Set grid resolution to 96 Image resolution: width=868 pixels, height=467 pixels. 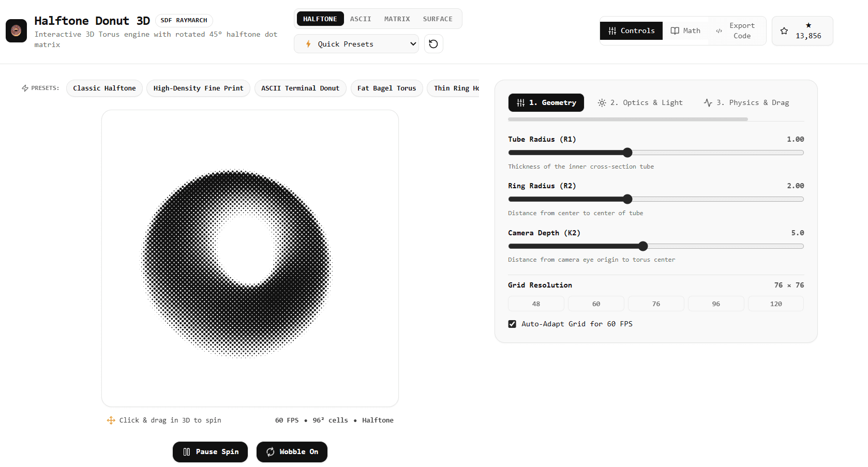(716, 304)
